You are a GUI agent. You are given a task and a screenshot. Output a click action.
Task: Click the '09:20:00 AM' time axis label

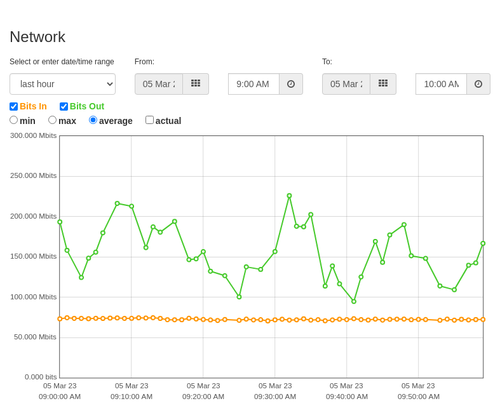coord(203,397)
